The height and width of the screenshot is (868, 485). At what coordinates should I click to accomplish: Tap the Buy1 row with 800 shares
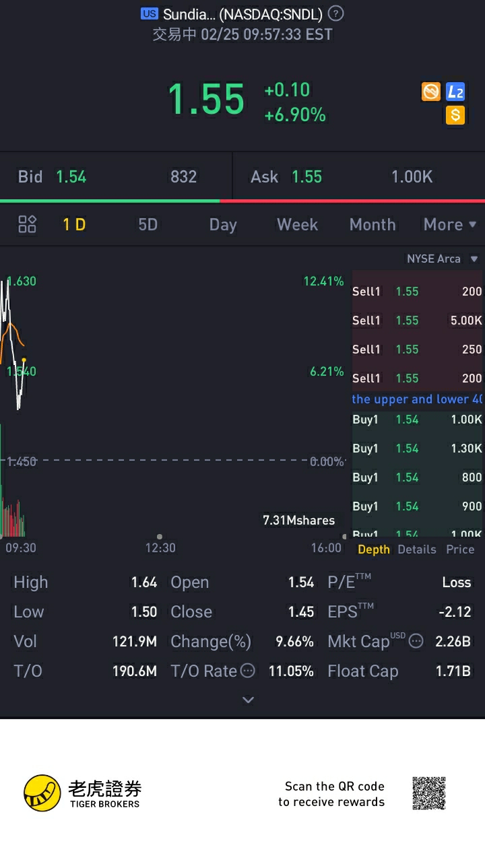click(417, 477)
